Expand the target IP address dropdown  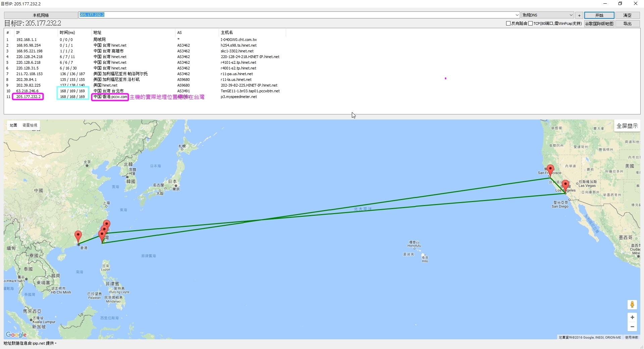517,15
